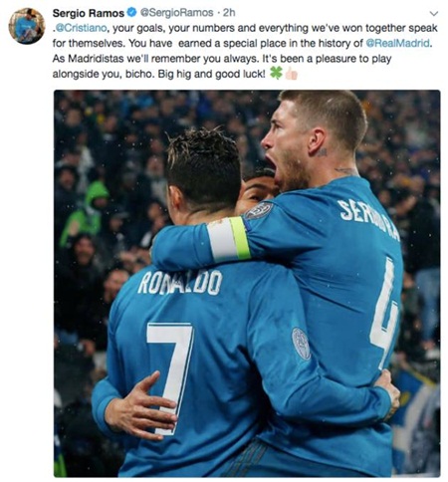Click the blue verified badge checkmark
448x482 pixels.
[x=132, y=13]
